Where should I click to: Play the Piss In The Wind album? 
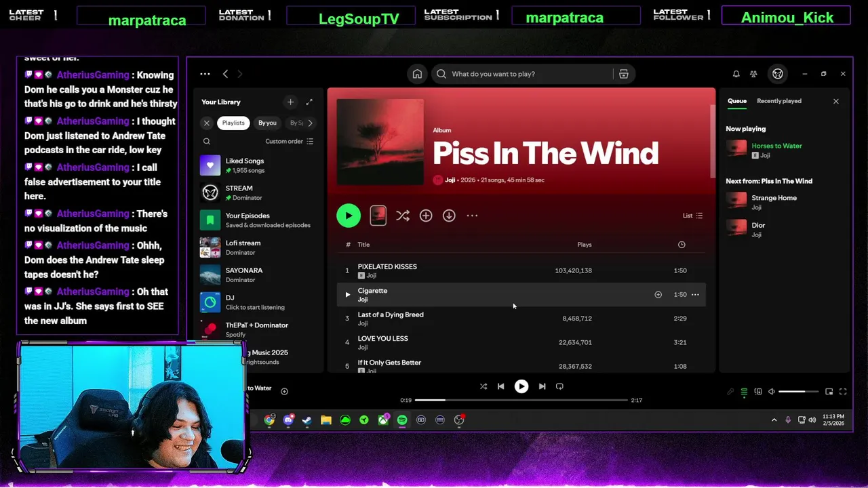(x=349, y=216)
